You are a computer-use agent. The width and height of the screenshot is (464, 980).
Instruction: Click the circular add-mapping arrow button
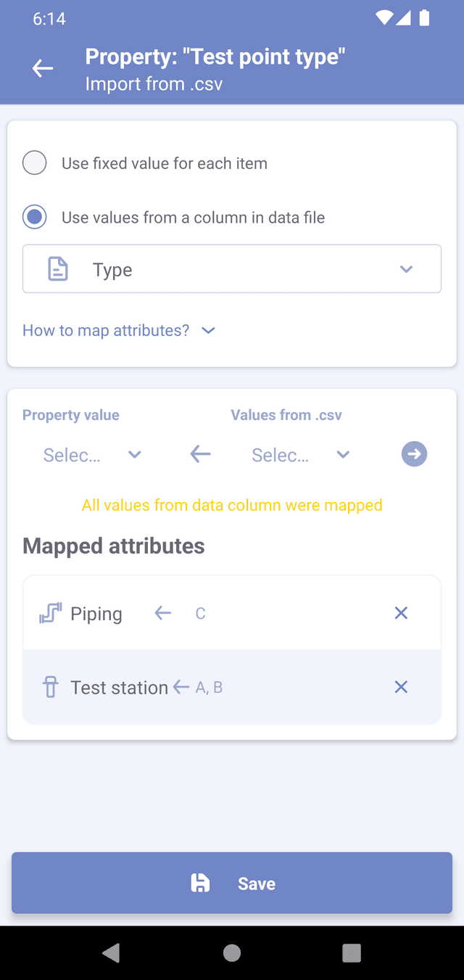coord(414,455)
